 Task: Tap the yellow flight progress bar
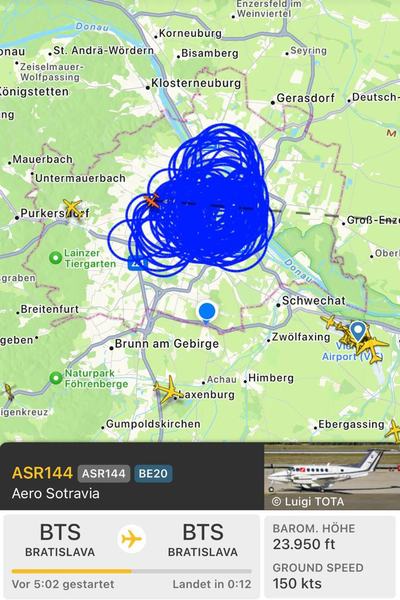coord(131,571)
